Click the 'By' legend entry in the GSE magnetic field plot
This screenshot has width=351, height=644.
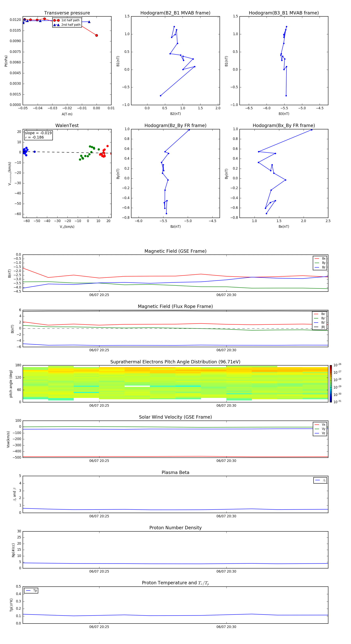(320, 263)
